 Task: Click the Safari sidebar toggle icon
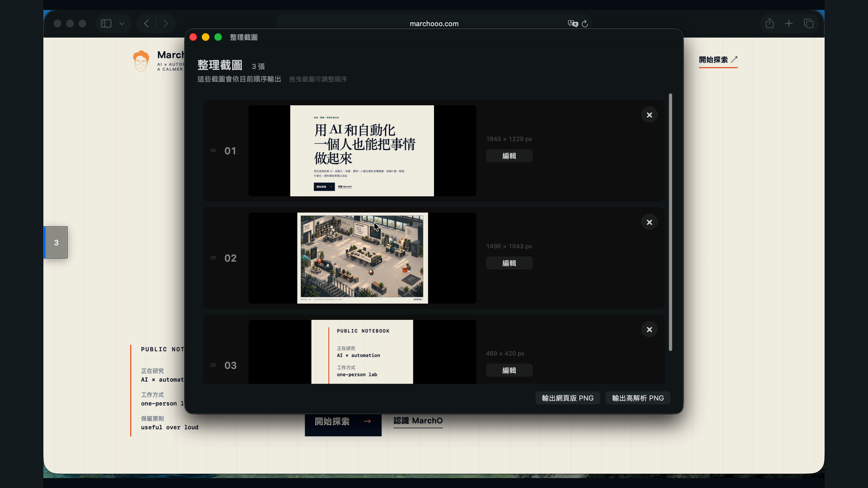pyautogui.click(x=106, y=23)
